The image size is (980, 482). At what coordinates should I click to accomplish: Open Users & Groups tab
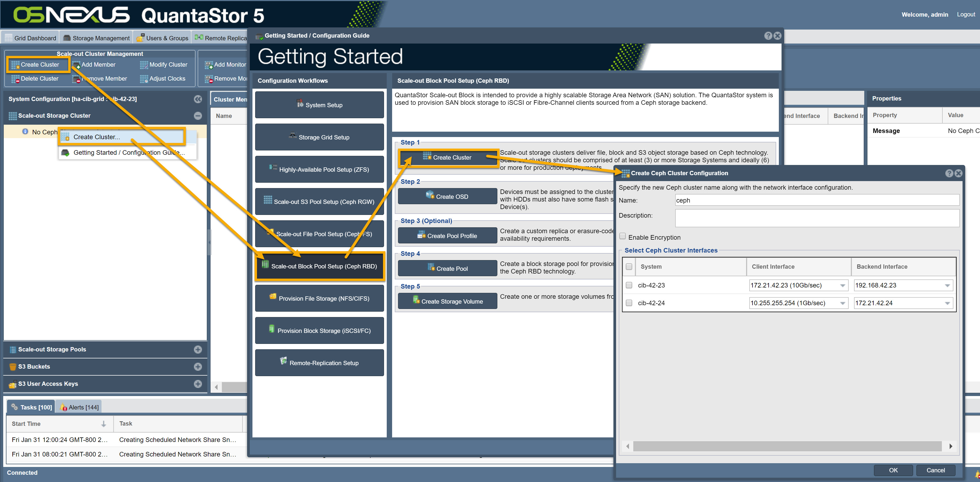(162, 38)
